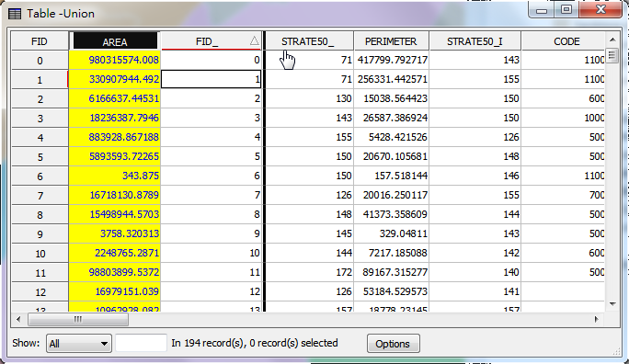Select row header FID 5
Viewport: 629px width, 364px height.
pyautogui.click(x=40, y=157)
